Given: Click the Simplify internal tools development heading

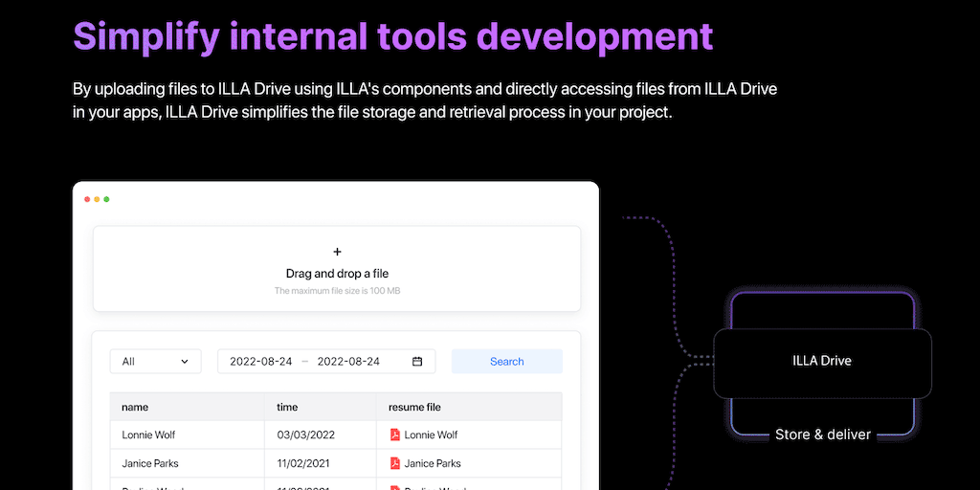Looking at the screenshot, I should pyautogui.click(x=393, y=35).
